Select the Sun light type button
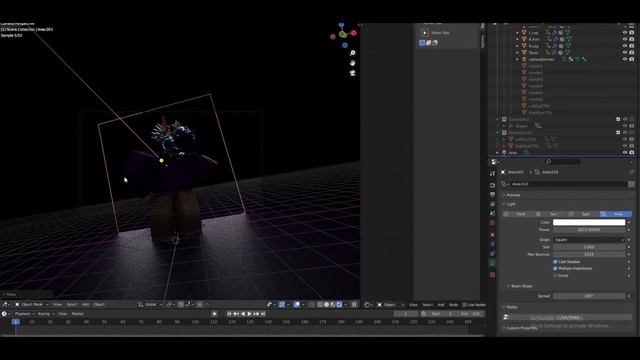 [551, 214]
